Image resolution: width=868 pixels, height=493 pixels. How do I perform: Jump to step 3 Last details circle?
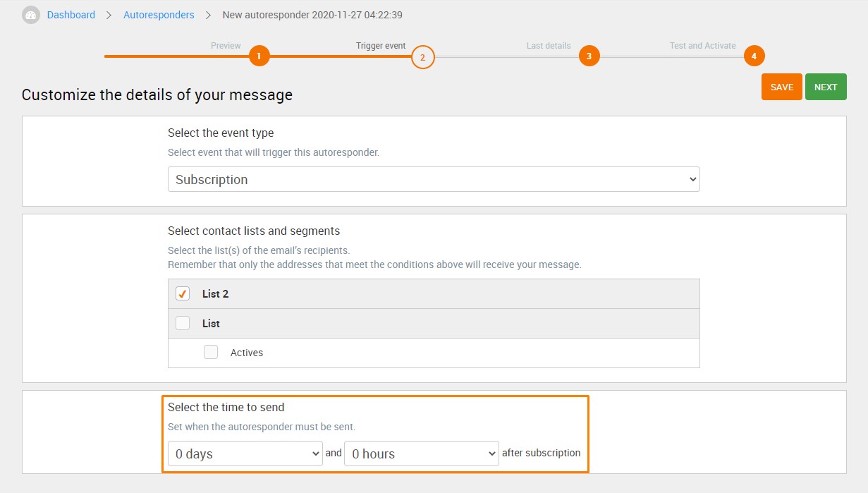click(589, 56)
